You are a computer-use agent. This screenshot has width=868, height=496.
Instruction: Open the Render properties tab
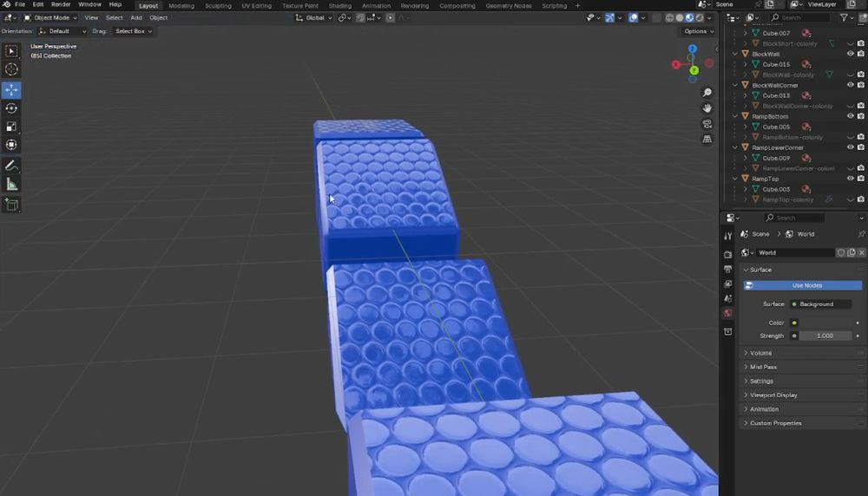coord(728,255)
